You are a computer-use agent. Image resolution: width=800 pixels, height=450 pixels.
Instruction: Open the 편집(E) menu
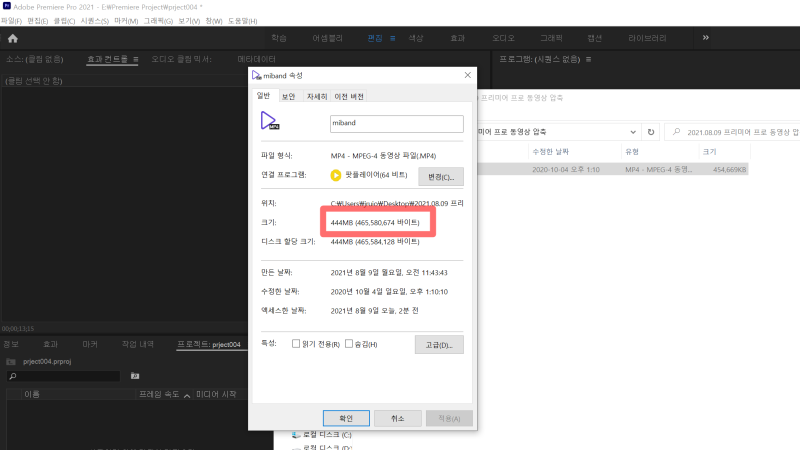[x=38, y=21]
